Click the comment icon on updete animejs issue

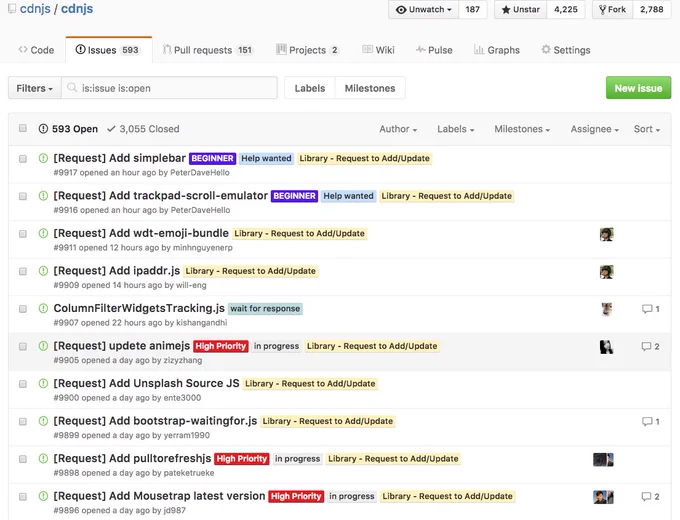(x=646, y=346)
